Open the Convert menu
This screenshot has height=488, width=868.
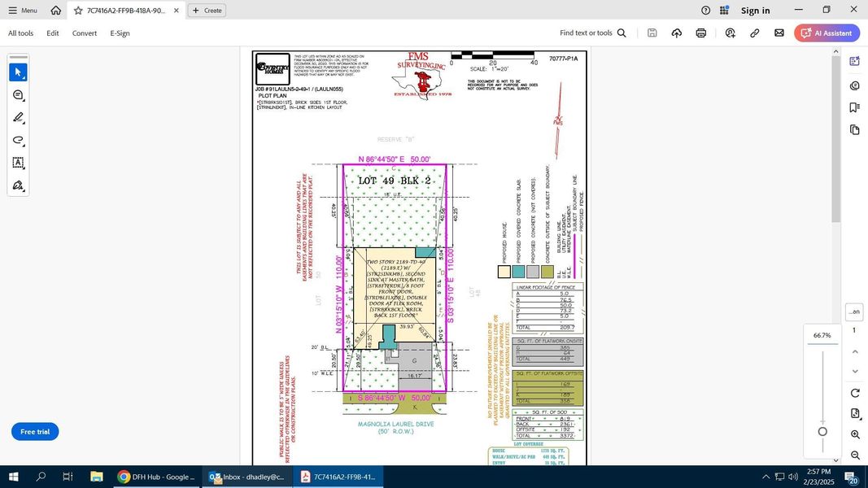coord(85,33)
